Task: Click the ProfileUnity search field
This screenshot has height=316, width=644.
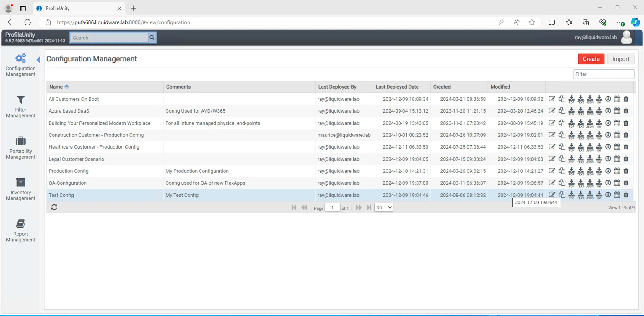Action: 109,38
